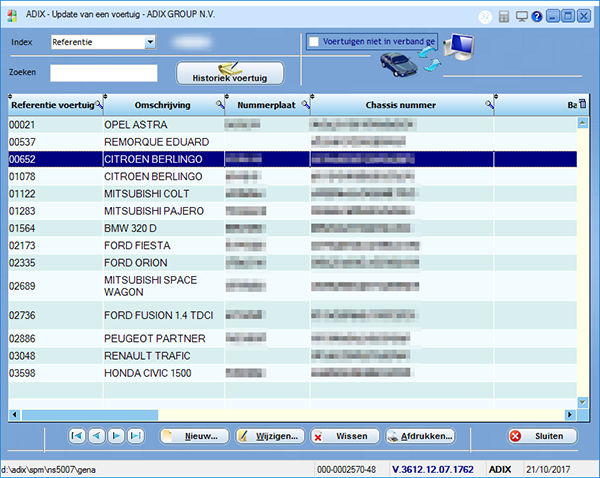This screenshot has width=600, height=478.
Task: Select the BMW 320 D row
Action: coord(292,228)
